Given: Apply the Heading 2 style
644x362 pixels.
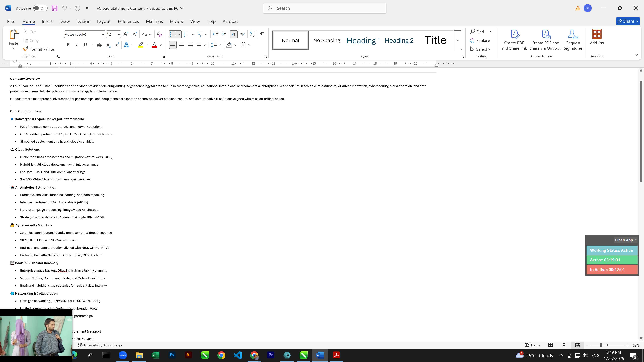Looking at the screenshot, I should pyautogui.click(x=399, y=40).
